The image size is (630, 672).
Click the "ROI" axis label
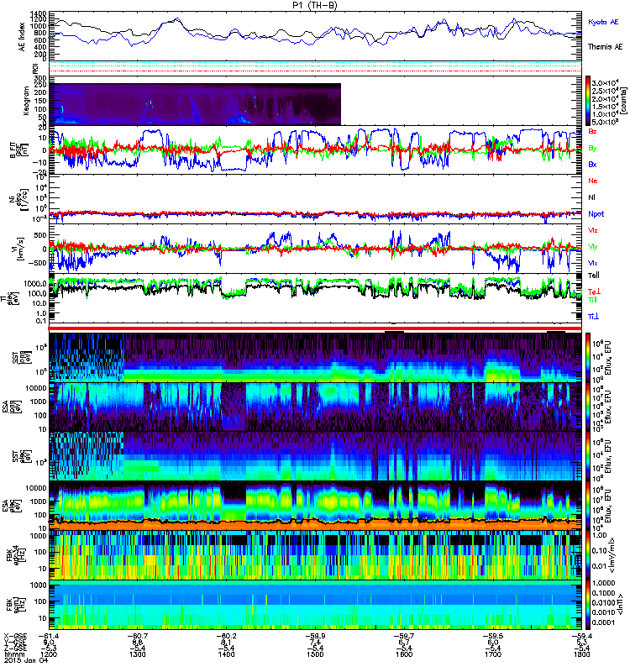tap(36, 68)
